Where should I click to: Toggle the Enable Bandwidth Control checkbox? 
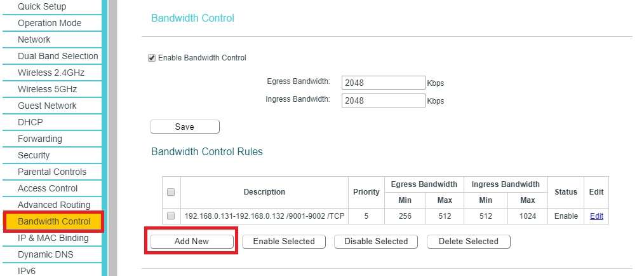tap(152, 58)
